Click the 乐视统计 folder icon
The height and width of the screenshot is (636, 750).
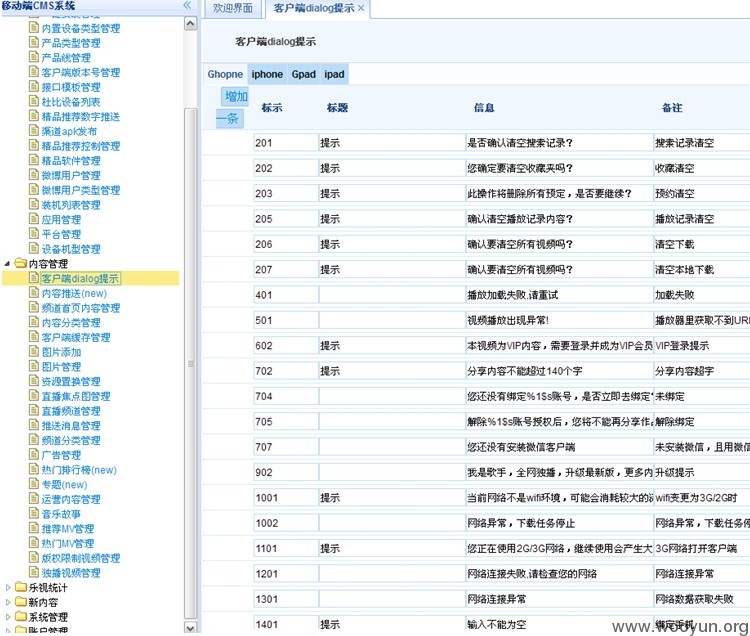20,587
